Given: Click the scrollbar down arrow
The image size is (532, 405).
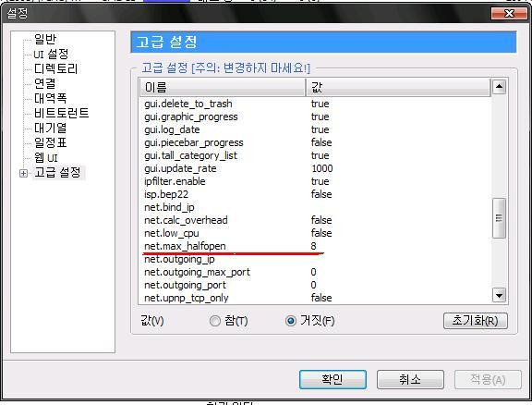Looking at the screenshot, I should tap(499, 295).
